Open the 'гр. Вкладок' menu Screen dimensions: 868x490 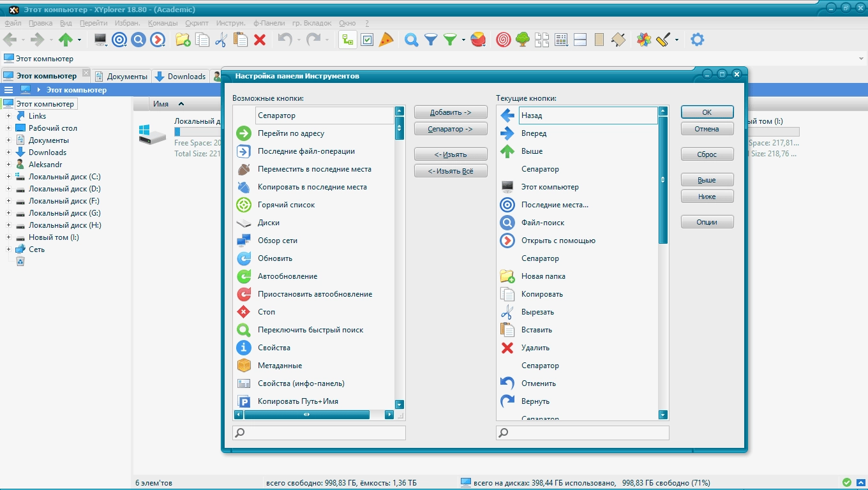(311, 23)
